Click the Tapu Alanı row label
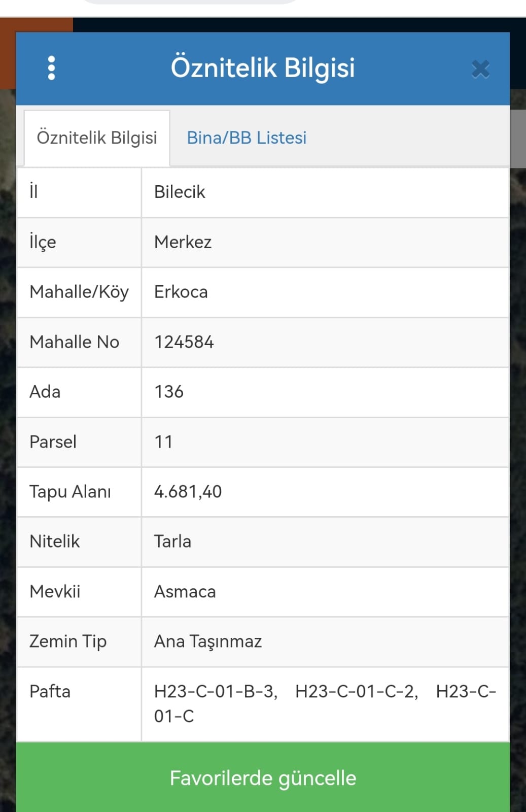The width and height of the screenshot is (526, 812). pyautogui.click(x=70, y=492)
